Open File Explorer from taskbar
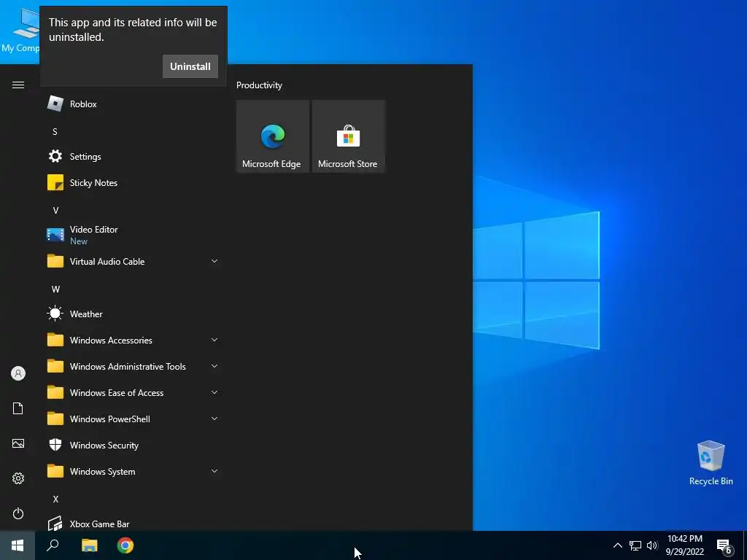 point(89,545)
